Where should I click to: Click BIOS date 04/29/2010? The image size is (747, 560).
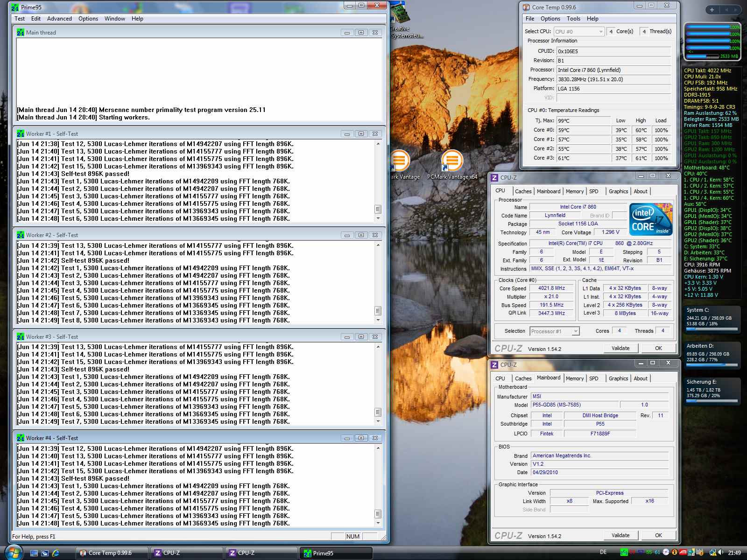point(600,472)
